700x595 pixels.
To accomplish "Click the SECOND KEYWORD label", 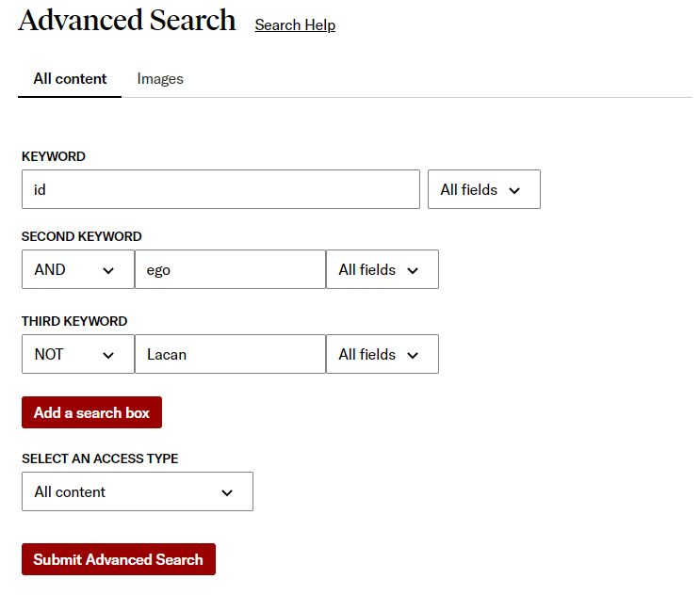I will click(x=82, y=236).
